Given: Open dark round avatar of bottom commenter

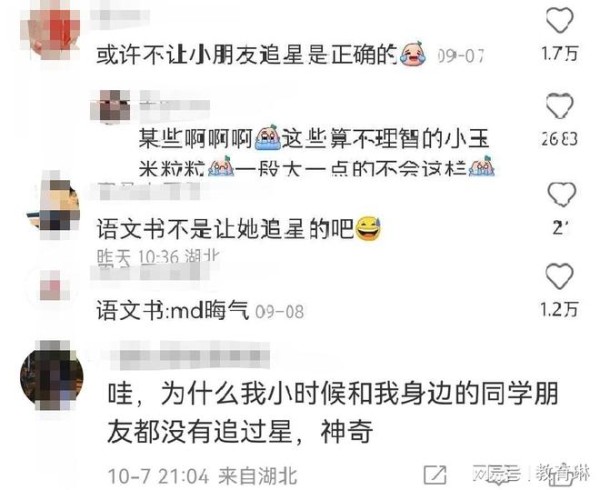Looking at the screenshot, I should point(52,376).
